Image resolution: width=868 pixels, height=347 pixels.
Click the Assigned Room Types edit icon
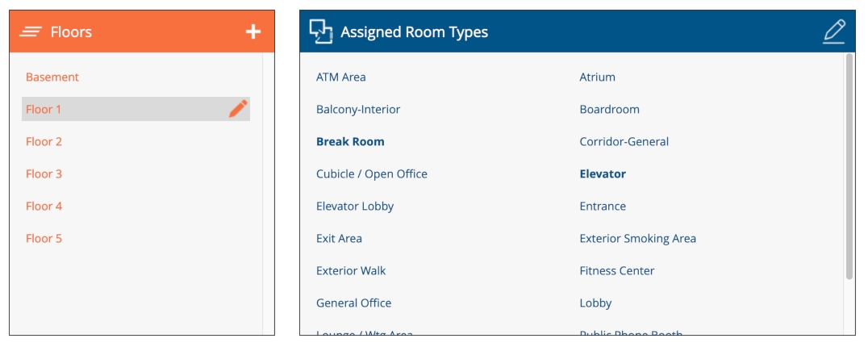click(834, 31)
